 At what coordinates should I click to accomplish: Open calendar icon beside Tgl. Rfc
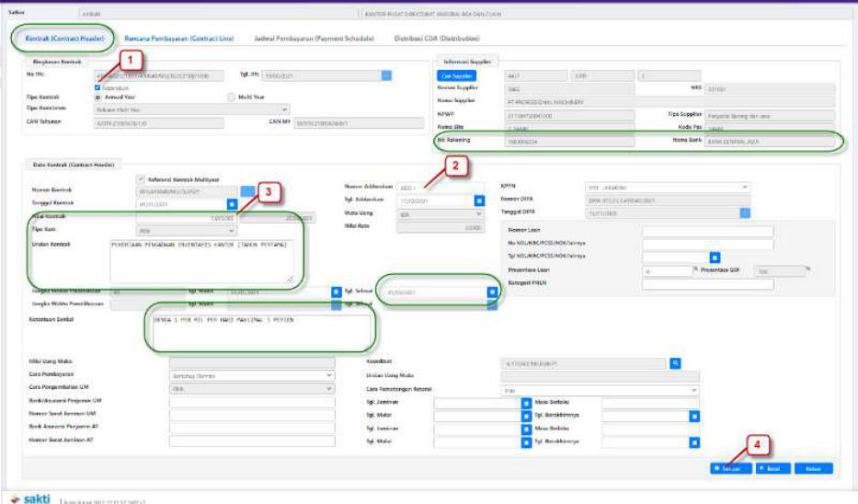(387, 75)
